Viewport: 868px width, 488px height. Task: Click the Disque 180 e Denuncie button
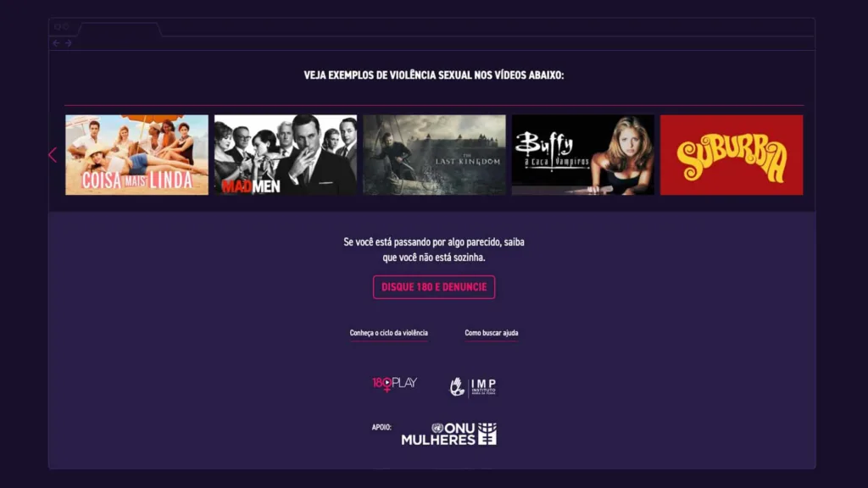tap(434, 287)
